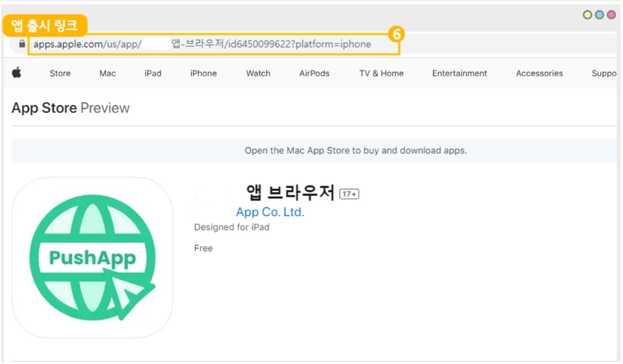Open the App Co. Ltd. developer link
The image size is (623, 364).
coord(270,212)
